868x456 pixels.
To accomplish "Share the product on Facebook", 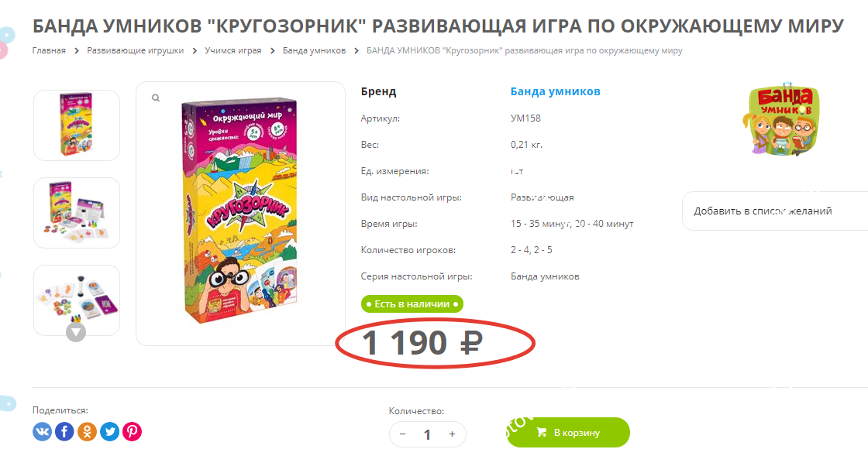I will 64,431.
